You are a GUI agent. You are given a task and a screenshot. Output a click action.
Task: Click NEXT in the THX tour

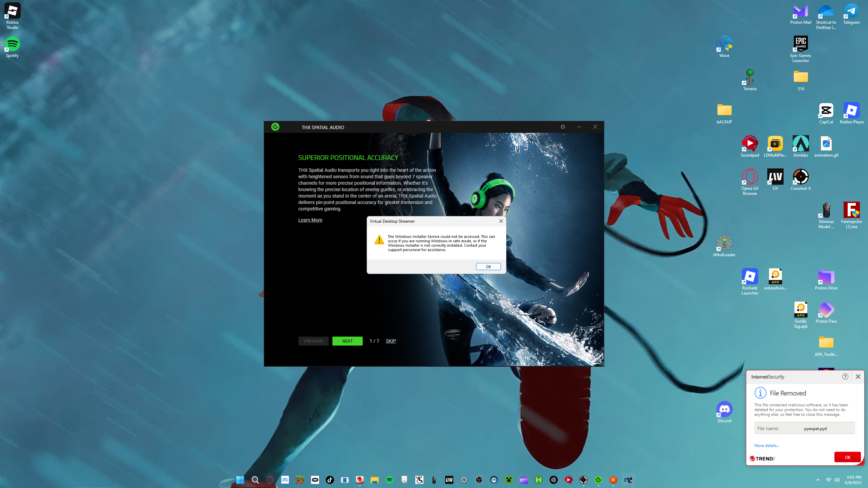pyautogui.click(x=347, y=341)
